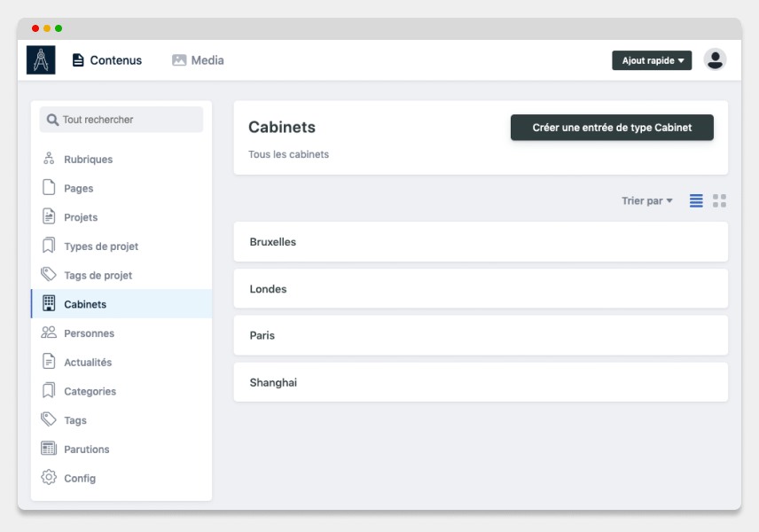759x532 pixels.
Task: Open Rubriques via its hierarchy icon
Action: pos(49,159)
